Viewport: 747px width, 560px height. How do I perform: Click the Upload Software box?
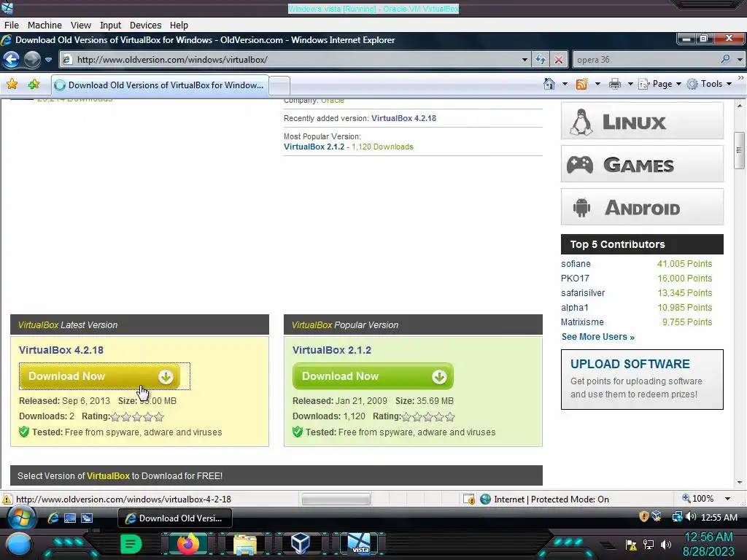click(x=642, y=379)
